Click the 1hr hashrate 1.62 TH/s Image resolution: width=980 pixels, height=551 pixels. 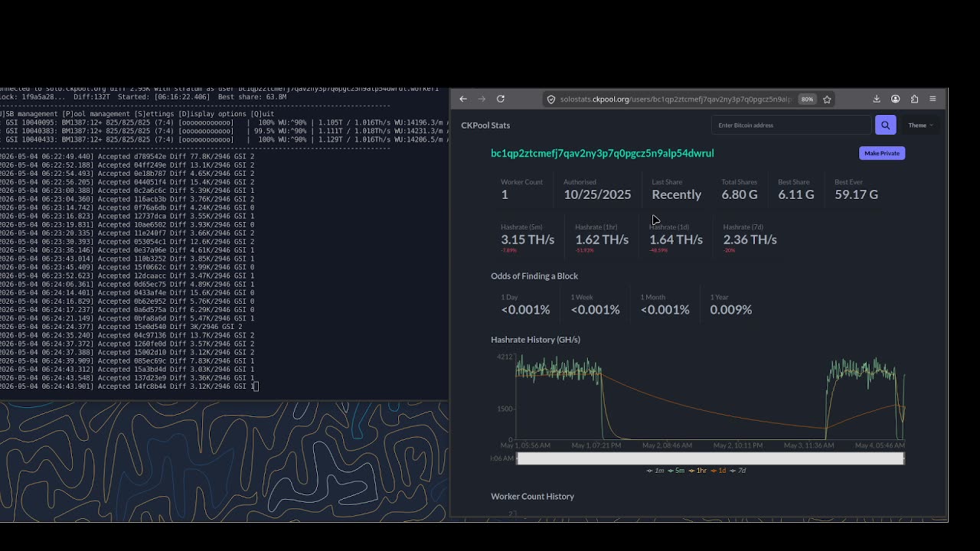(602, 240)
